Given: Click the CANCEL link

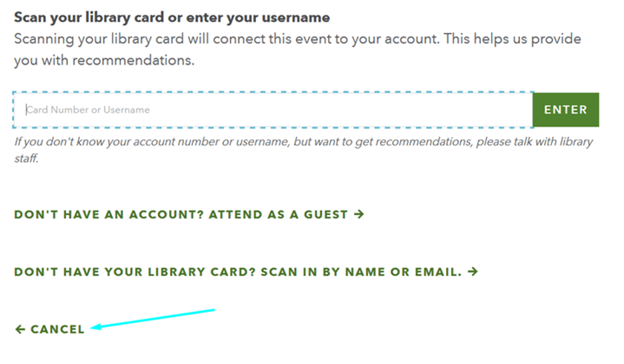Looking at the screenshot, I should tap(57, 329).
